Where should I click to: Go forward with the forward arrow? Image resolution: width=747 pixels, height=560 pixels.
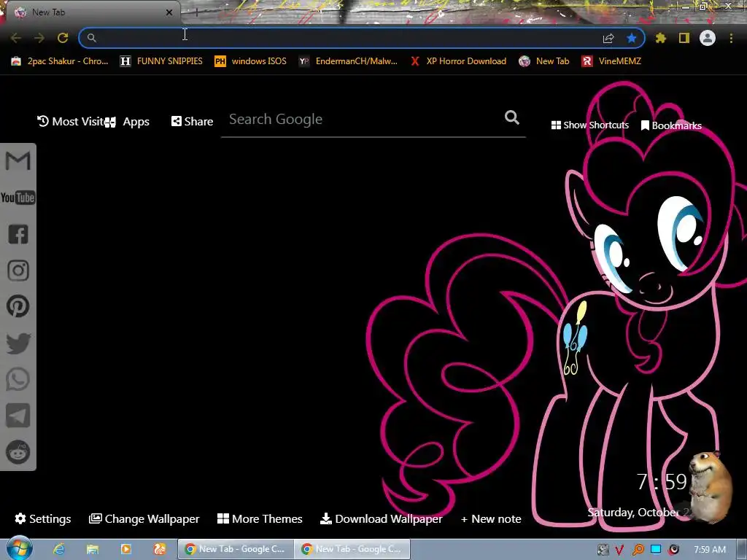pos(39,38)
